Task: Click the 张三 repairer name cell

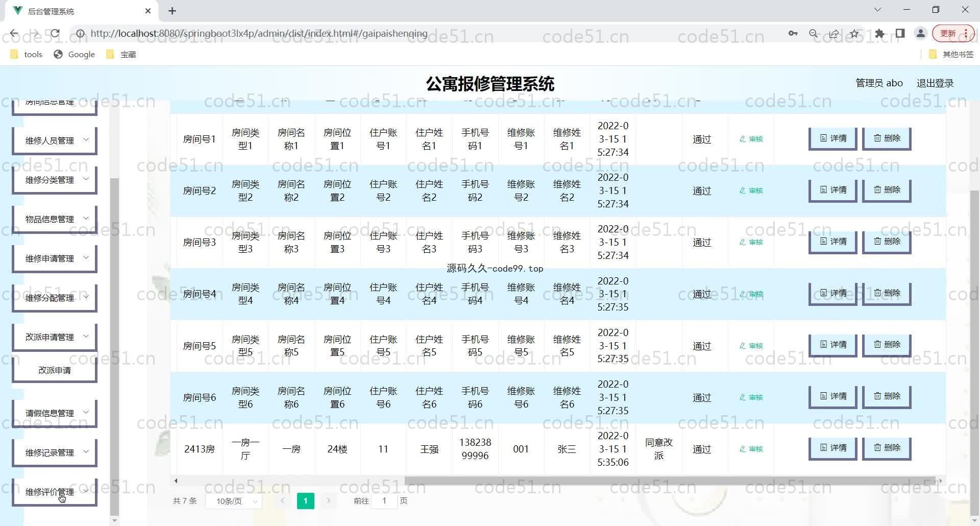Action: coord(567,449)
